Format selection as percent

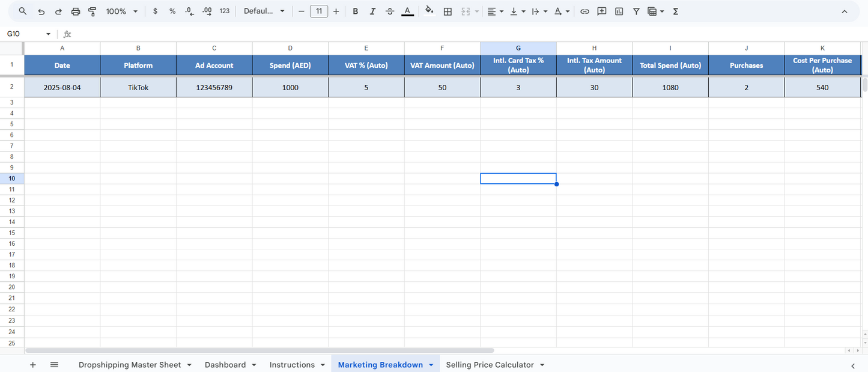(172, 11)
